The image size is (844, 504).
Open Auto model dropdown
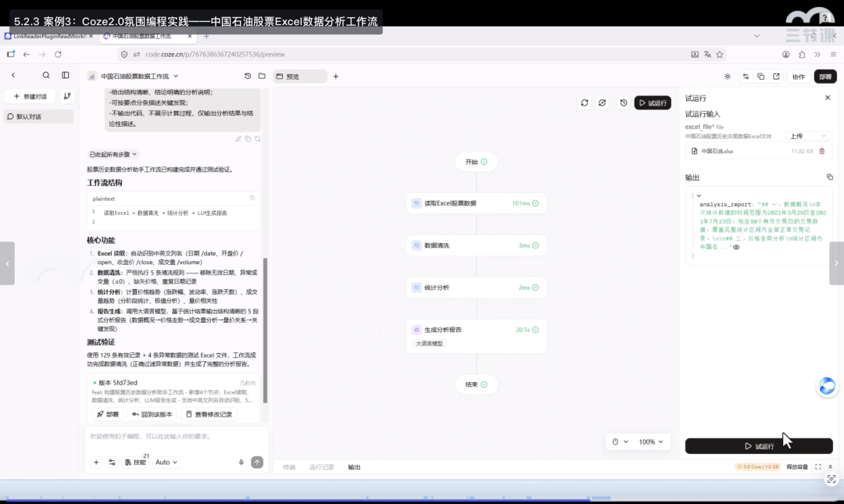click(166, 462)
